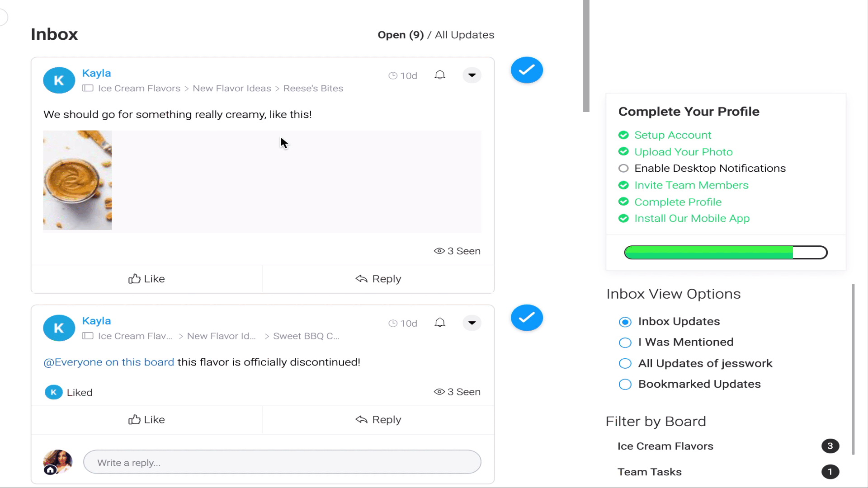Image resolution: width=868 pixels, height=488 pixels.
Task: Click the bell icon on Reese's Bites update
Action: pyautogui.click(x=440, y=75)
